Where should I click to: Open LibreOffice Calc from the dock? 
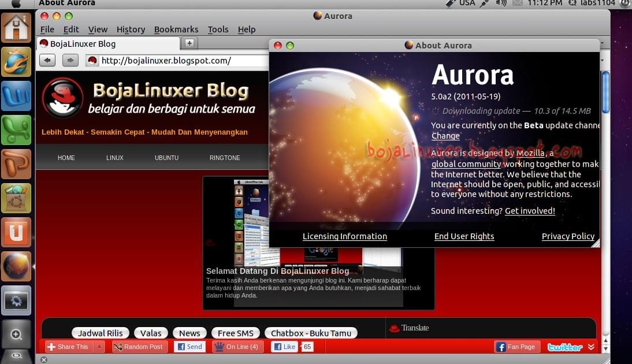coord(16,130)
